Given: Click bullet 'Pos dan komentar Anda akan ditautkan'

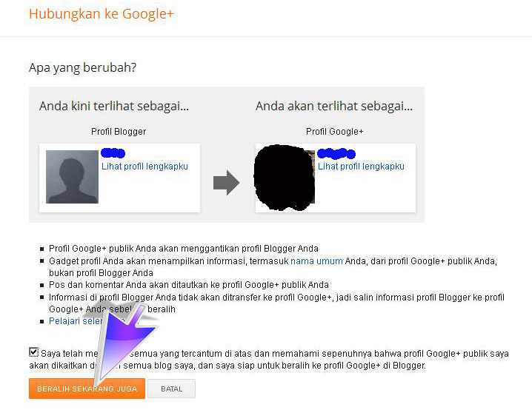Looking at the screenshot, I should pyautogui.click(x=189, y=285).
